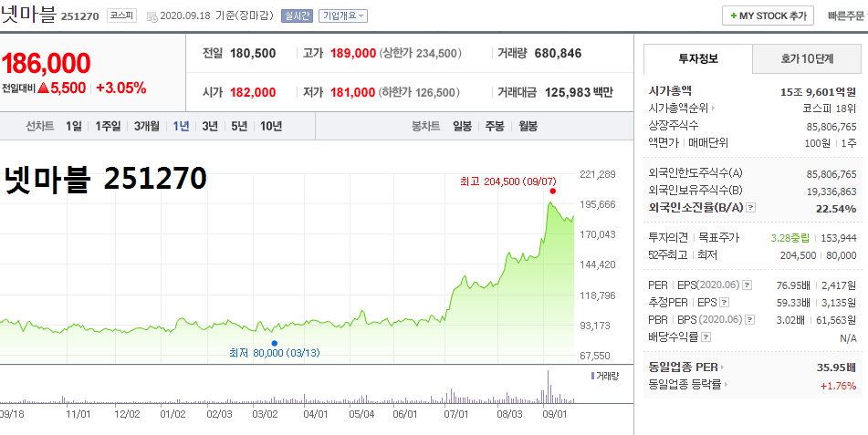Click the 221,289 price axis label

pyautogui.click(x=597, y=174)
